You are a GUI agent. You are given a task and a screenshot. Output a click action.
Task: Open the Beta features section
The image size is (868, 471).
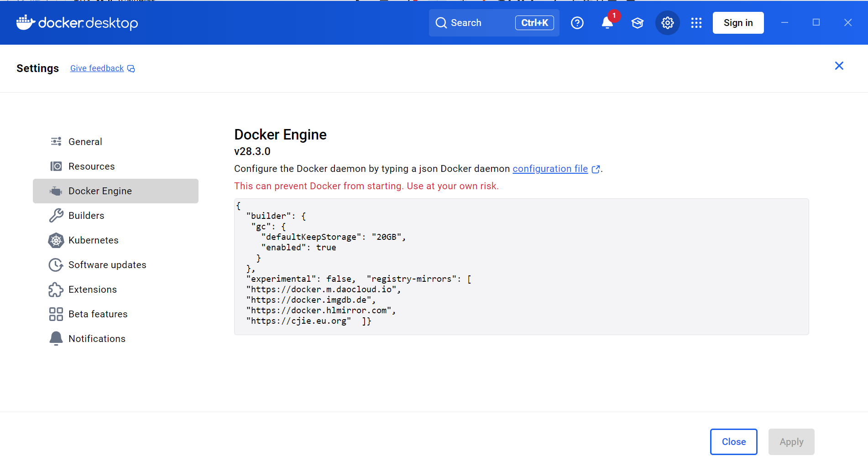(x=115, y=314)
